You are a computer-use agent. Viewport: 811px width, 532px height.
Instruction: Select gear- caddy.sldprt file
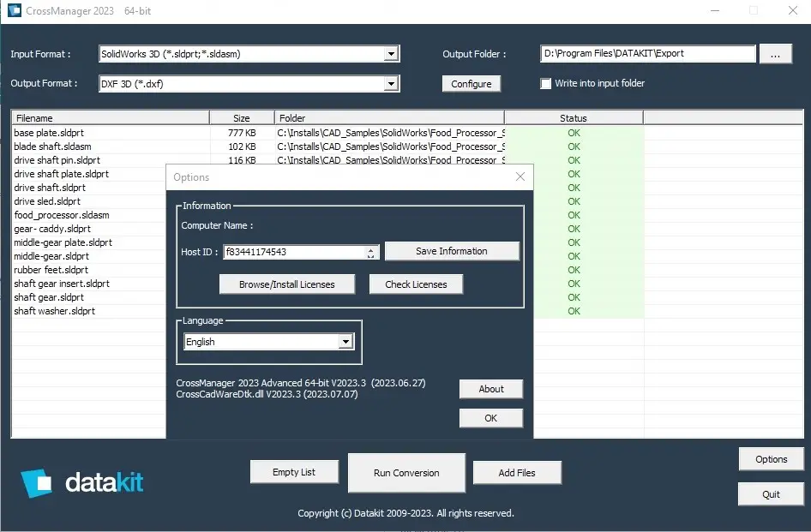click(x=52, y=229)
